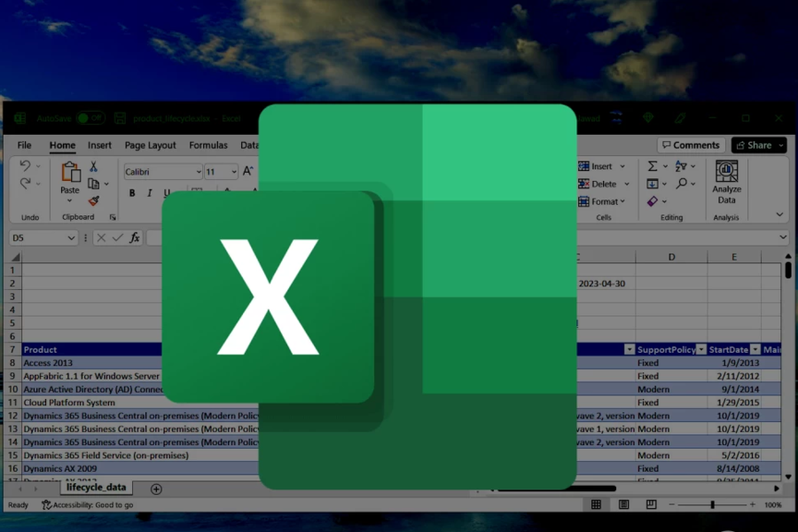
Task: Open the Clipboard pane launcher
Action: point(113,217)
